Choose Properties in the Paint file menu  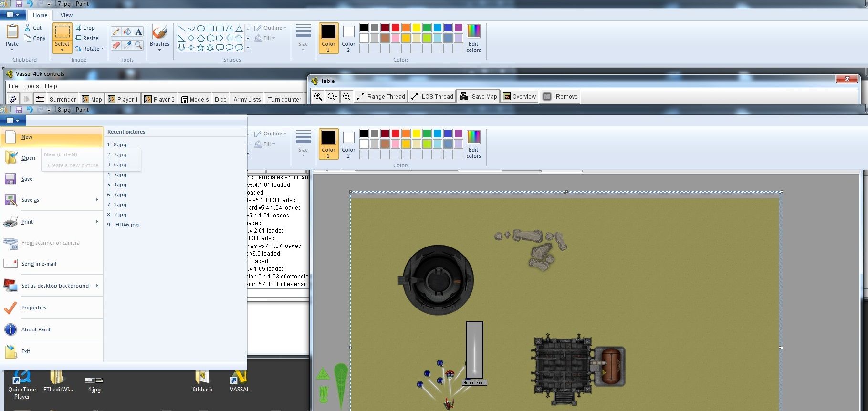click(52, 308)
